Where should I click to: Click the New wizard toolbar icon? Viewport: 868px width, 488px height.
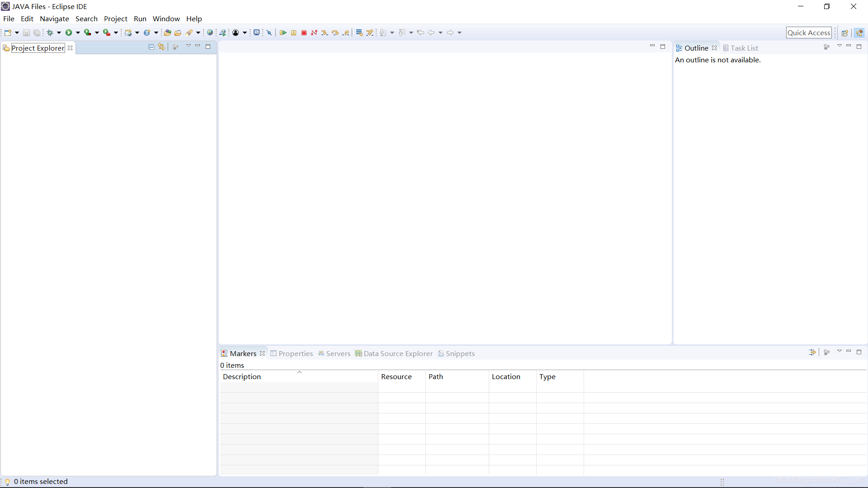tap(8, 33)
